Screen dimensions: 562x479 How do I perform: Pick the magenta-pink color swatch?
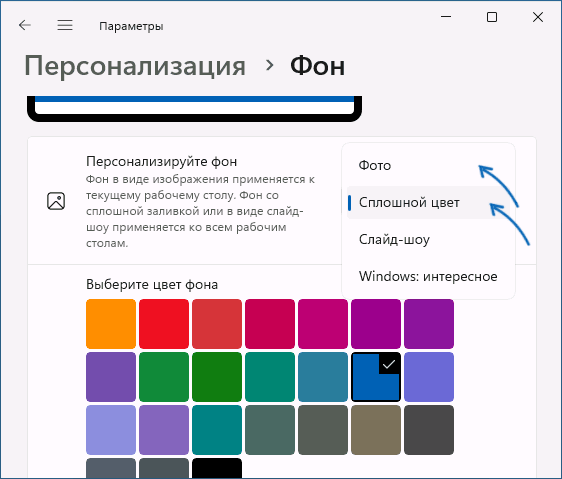(x=323, y=324)
